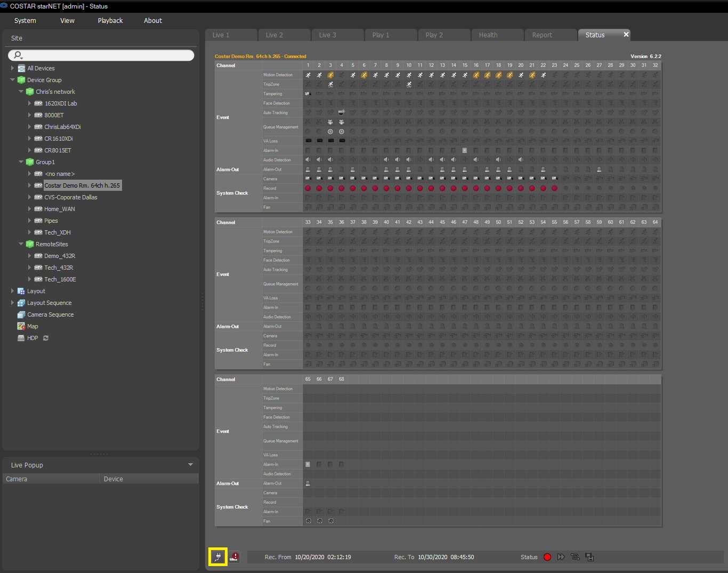Click the red record status indicator

(547, 557)
